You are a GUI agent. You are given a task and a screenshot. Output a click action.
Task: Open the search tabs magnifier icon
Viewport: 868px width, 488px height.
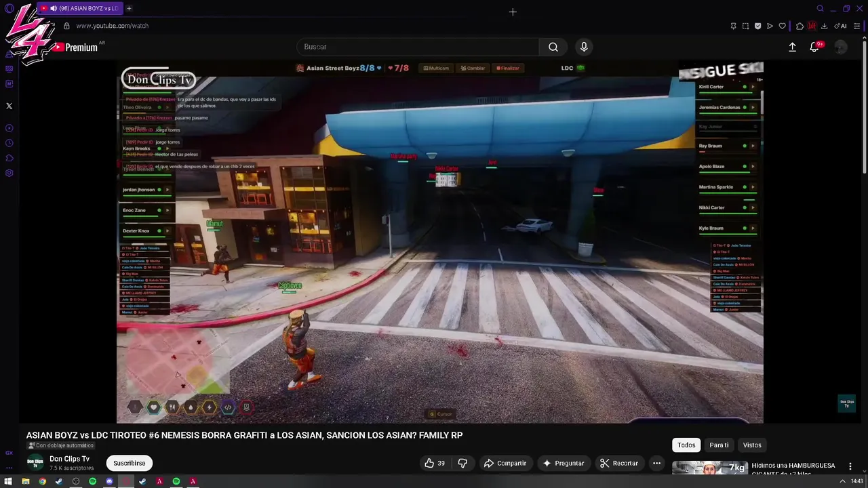(820, 8)
